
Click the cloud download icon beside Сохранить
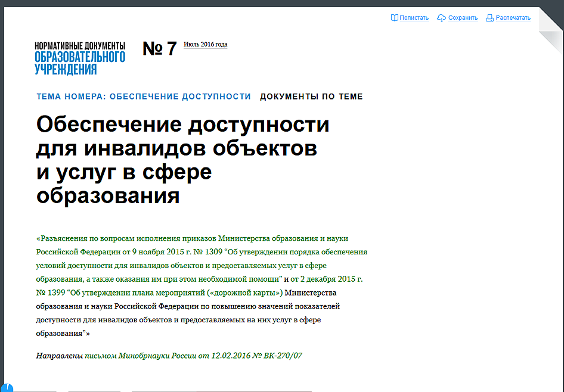click(x=441, y=18)
